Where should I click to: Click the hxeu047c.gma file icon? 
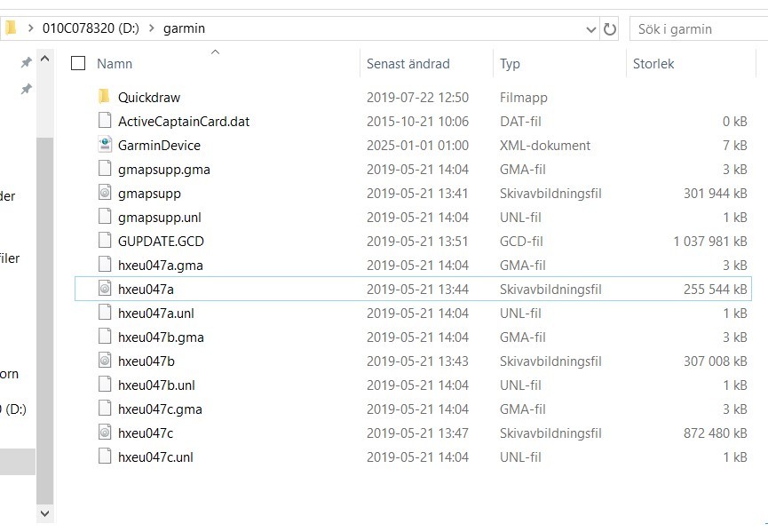pyautogui.click(x=105, y=409)
